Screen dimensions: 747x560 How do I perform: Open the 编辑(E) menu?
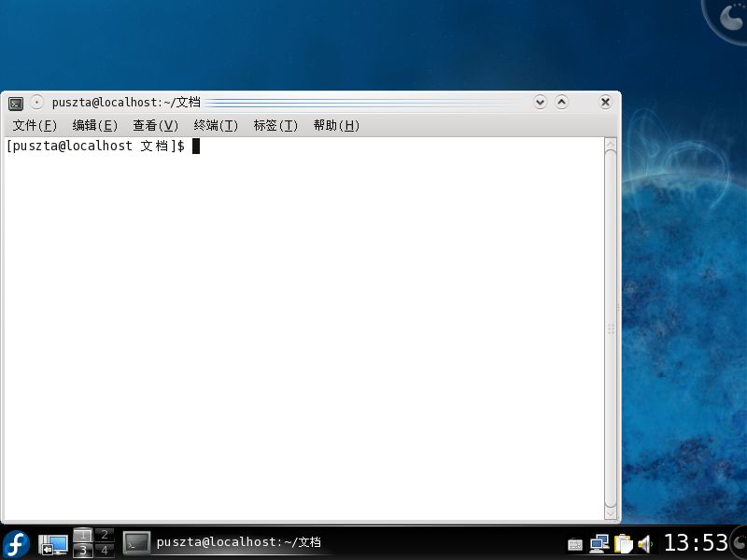pyautogui.click(x=95, y=125)
